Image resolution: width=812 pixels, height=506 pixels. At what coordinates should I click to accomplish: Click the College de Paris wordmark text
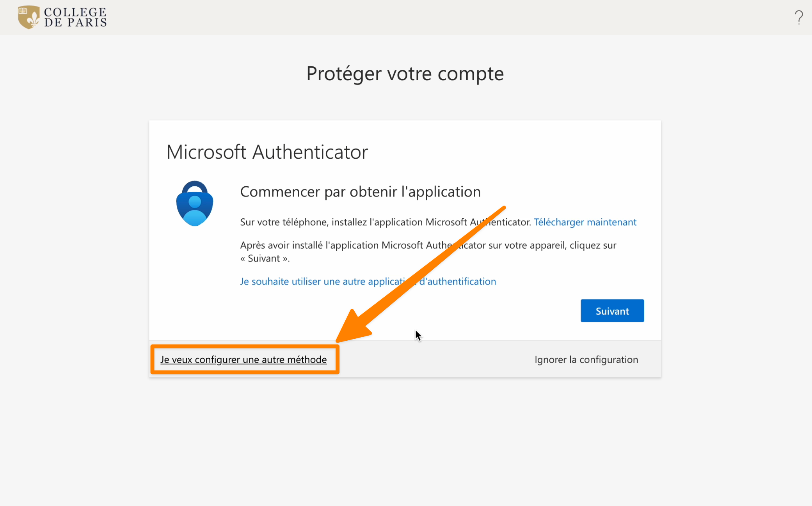(75, 17)
